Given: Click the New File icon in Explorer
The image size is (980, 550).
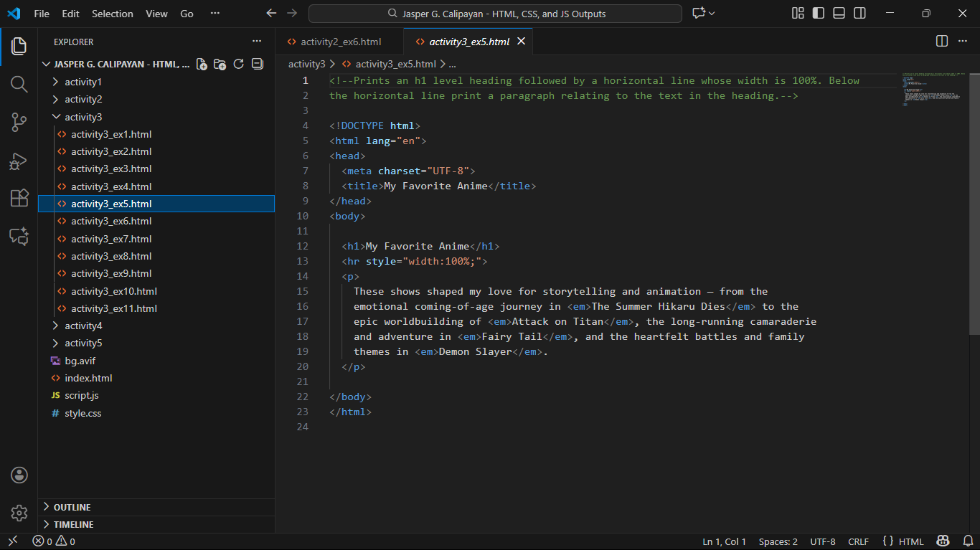Looking at the screenshot, I should pyautogui.click(x=202, y=64).
